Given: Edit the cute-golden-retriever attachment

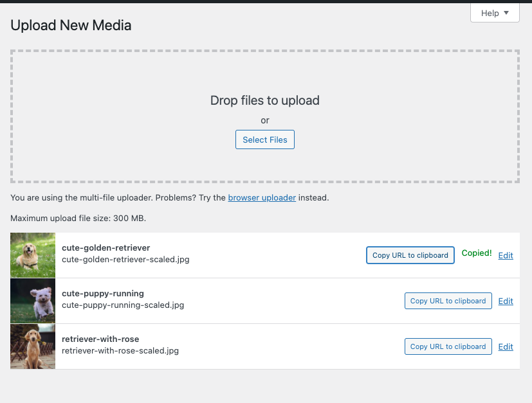Looking at the screenshot, I should click(x=505, y=255).
